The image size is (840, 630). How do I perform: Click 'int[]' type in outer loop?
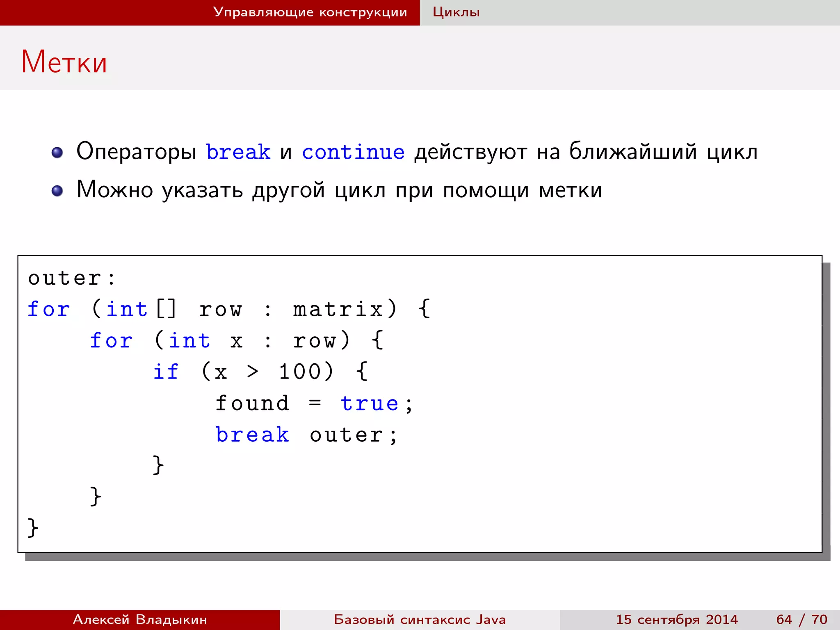pyautogui.click(x=141, y=309)
